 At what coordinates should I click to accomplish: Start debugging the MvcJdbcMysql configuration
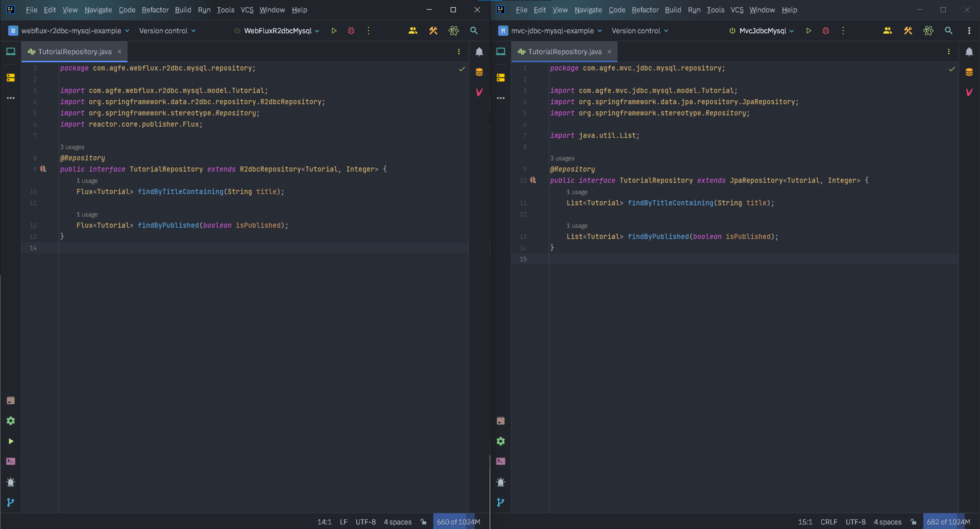[825, 30]
